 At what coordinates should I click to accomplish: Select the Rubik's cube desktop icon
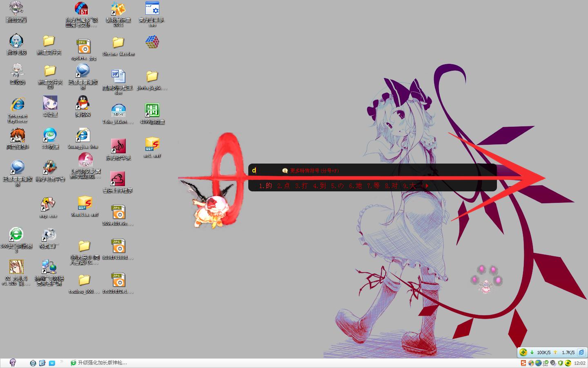152,42
